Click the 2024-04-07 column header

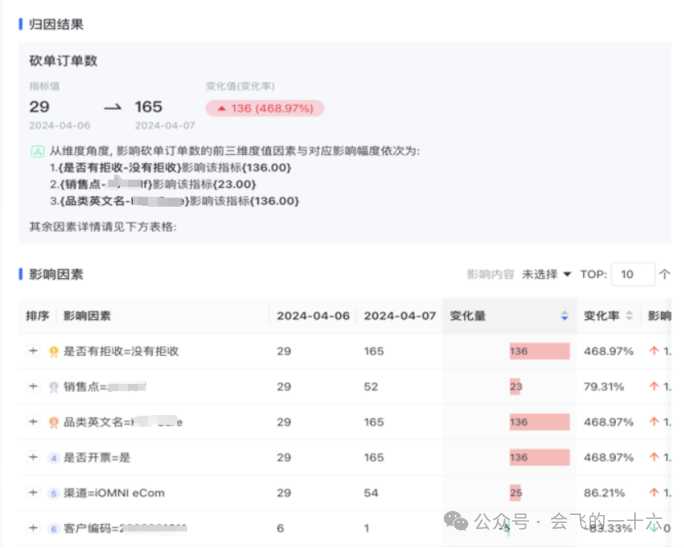(x=400, y=315)
